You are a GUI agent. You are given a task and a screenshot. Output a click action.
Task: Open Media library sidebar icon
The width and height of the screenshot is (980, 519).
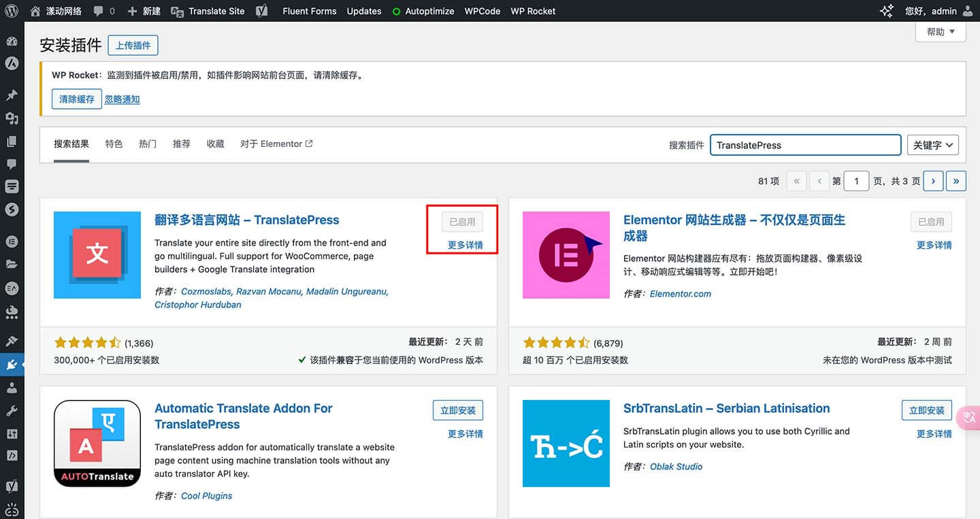tap(12, 118)
